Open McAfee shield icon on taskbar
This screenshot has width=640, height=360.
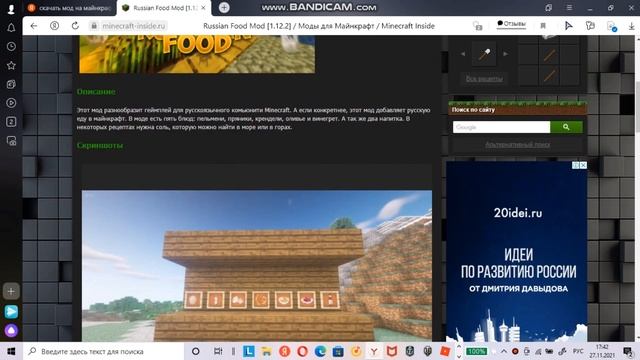pos(392,351)
